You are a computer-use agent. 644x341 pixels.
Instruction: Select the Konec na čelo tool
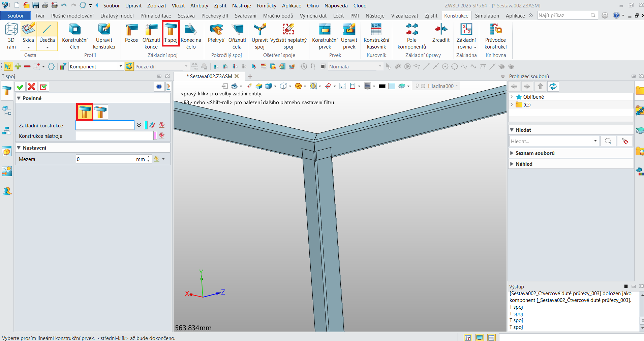(x=191, y=36)
